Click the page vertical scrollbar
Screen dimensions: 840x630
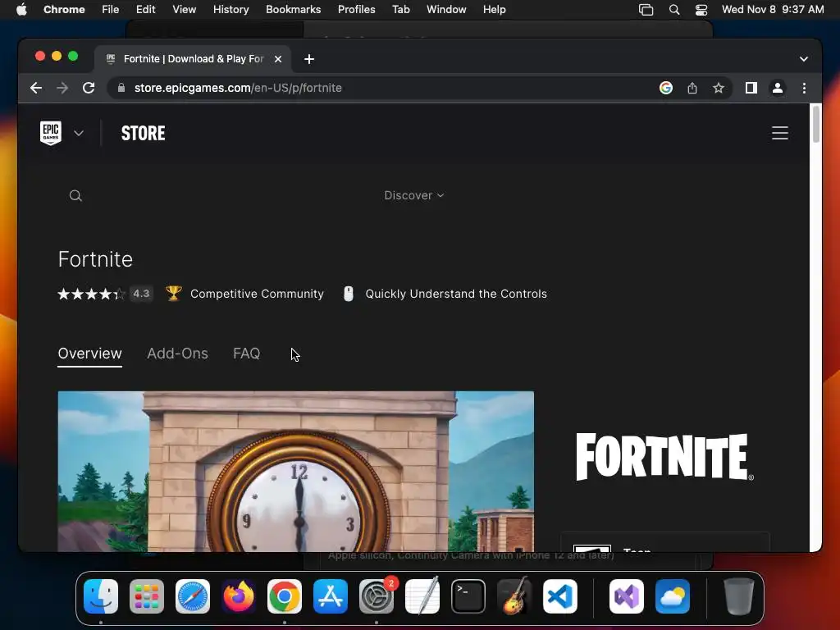[815, 125]
